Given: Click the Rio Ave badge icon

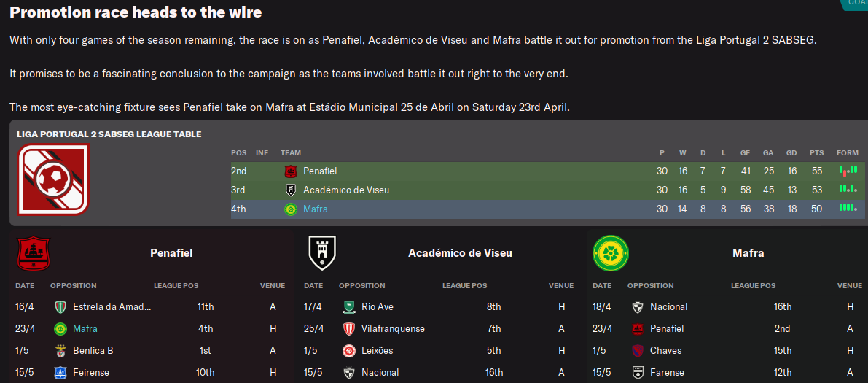Looking at the screenshot, I should (x=348, y=307).
